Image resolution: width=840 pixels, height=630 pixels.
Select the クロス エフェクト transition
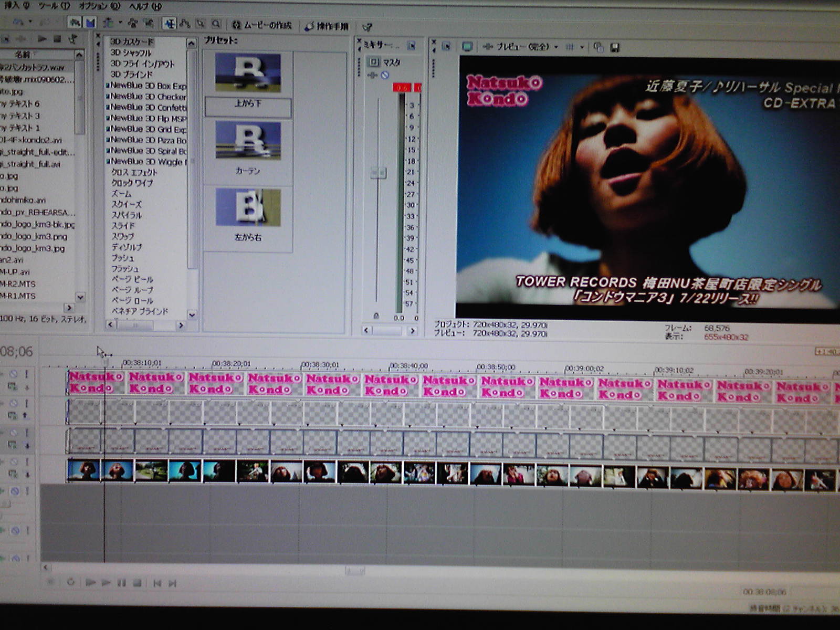click(x=134, y=172)
